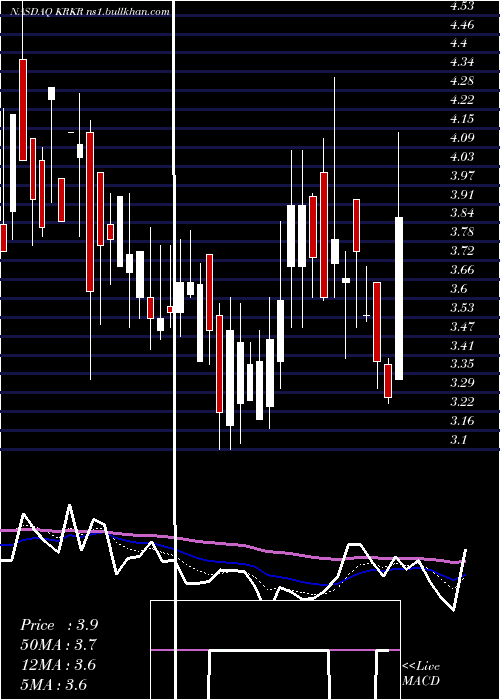Select the 3.41 price axis label
This screenshot has height=700, width=500.
pos(462,346)
